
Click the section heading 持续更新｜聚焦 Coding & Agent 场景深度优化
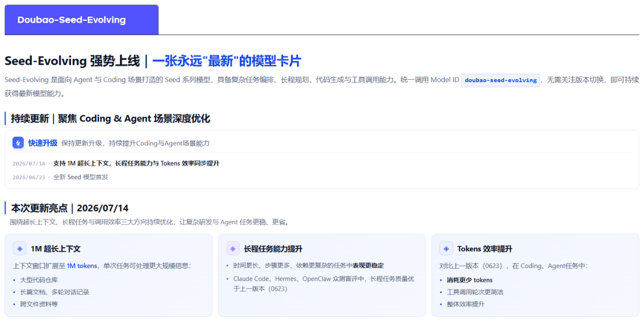point(110,119)
